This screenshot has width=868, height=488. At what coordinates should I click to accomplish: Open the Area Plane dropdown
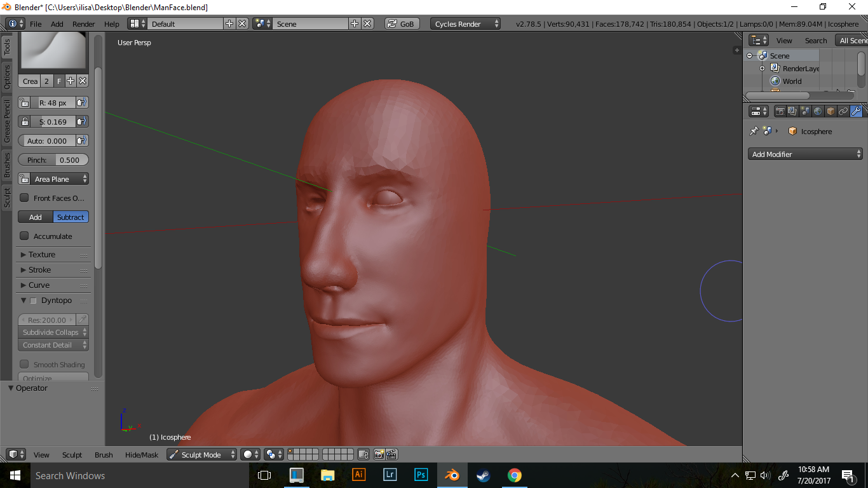60,179
